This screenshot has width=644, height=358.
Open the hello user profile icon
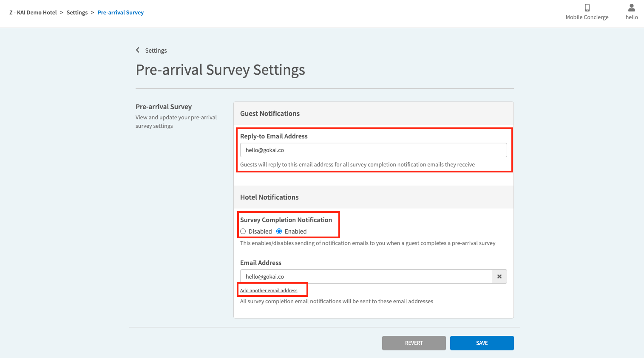coord(631,8)
